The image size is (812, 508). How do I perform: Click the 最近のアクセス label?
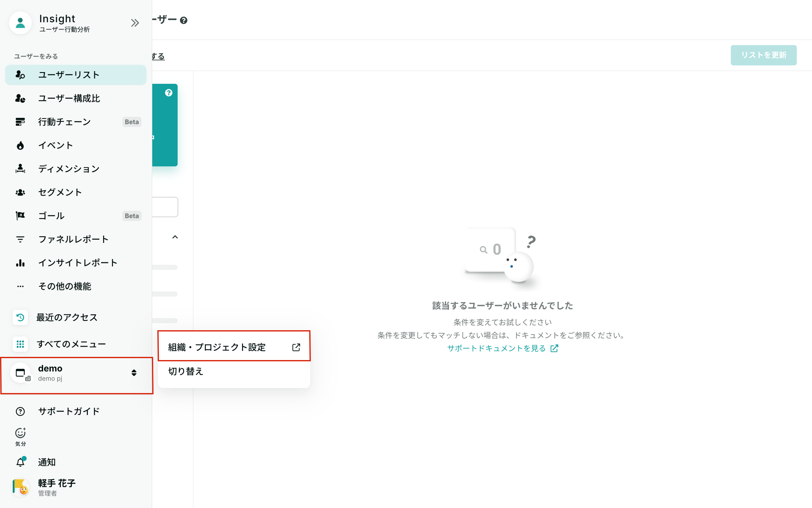(67, 317)
